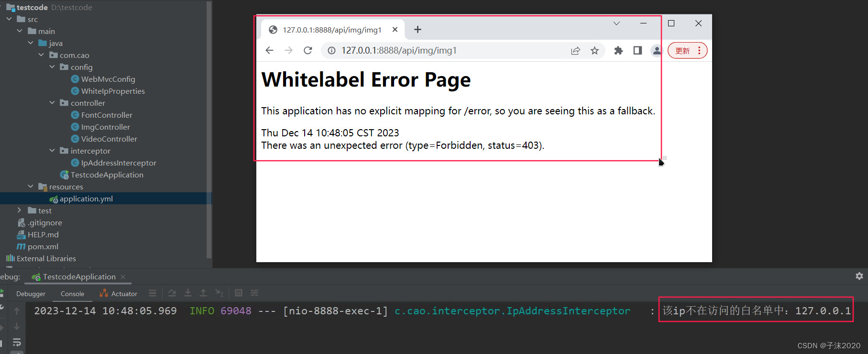Open debug panel settings gear
The width and height of the screenshot is (868, 354).
click(x=859, y=276)
